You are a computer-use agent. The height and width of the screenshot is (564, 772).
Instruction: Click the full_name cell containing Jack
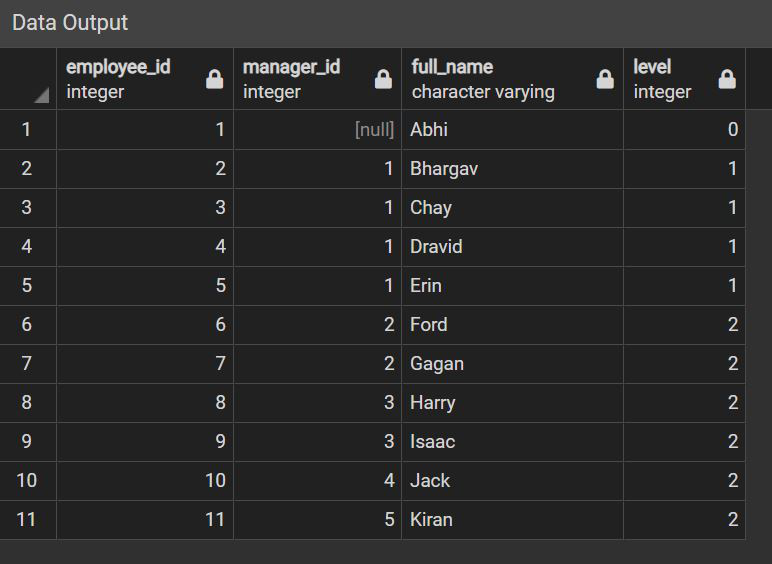pyautogui.click(x=512, y=480)
